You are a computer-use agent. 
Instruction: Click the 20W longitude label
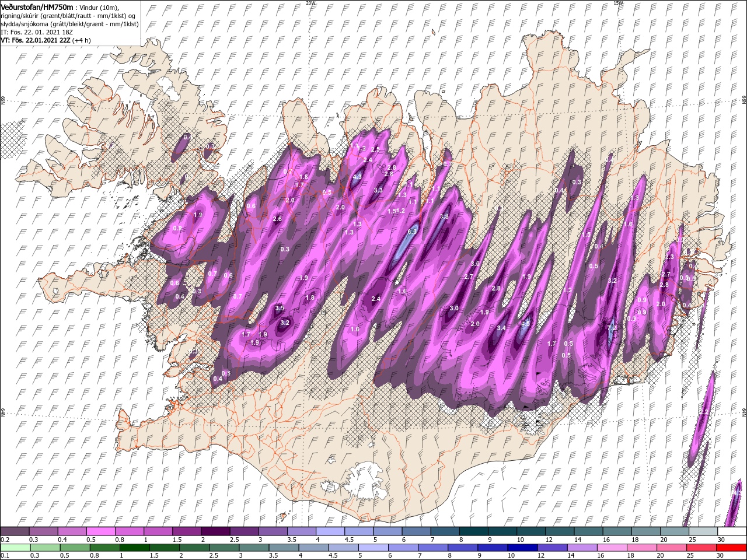tap(310, 3)
